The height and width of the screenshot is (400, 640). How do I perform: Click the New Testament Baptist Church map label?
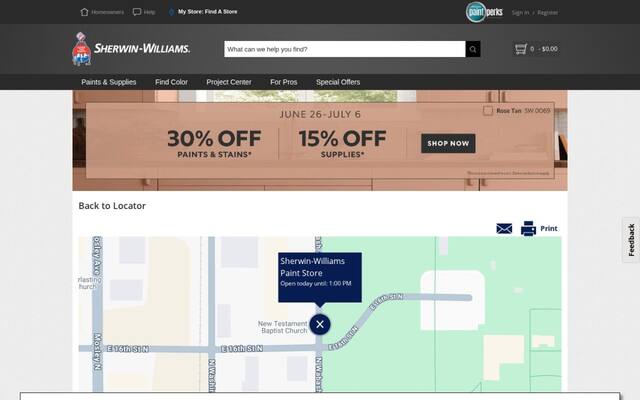[x=283, y=327]
